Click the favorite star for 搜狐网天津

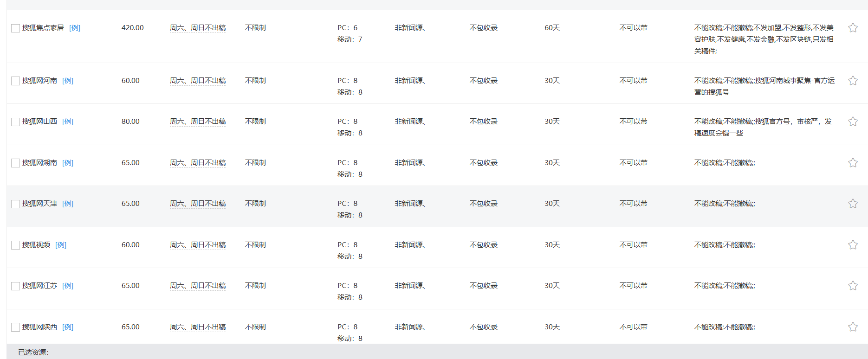pos(853,204)
